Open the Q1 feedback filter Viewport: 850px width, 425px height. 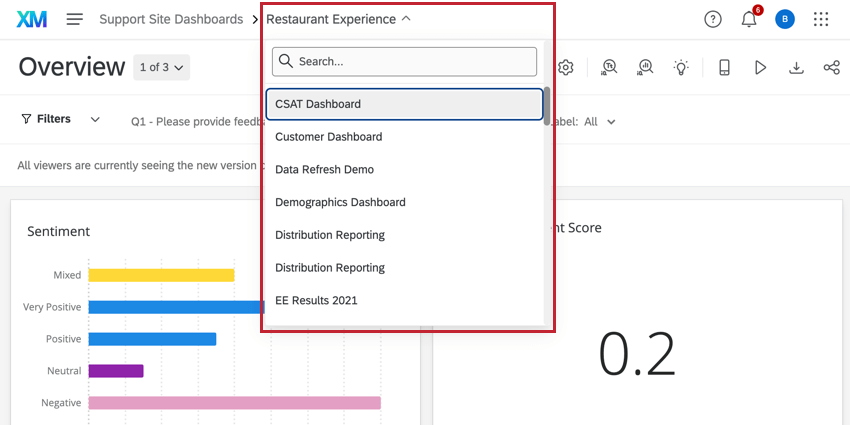(x=196, y=122)
